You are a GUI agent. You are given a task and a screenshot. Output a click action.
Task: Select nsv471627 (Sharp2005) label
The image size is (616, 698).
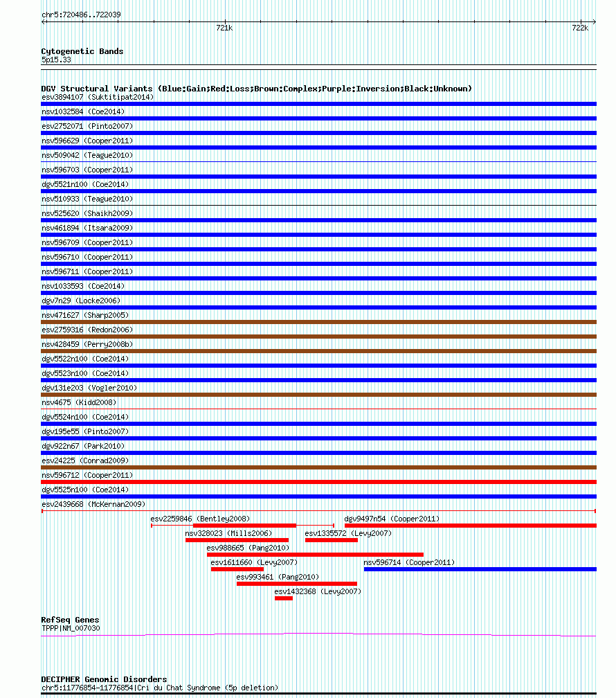85,315
